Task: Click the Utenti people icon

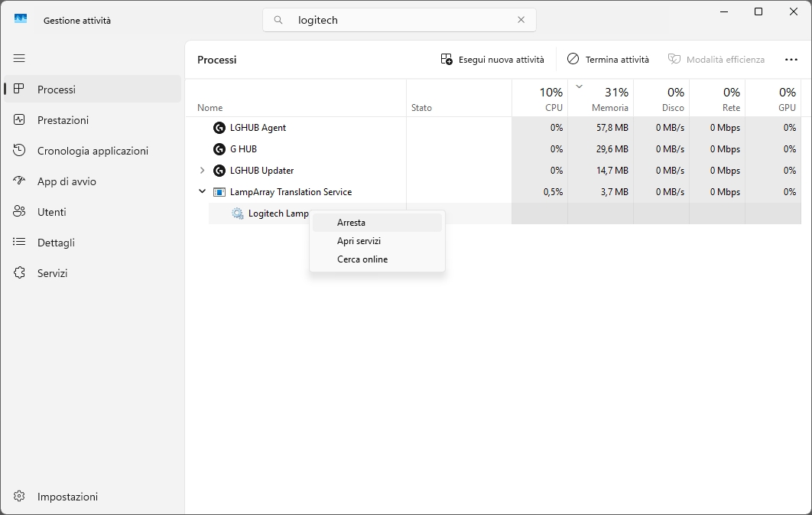Action: tap(19, 211)
